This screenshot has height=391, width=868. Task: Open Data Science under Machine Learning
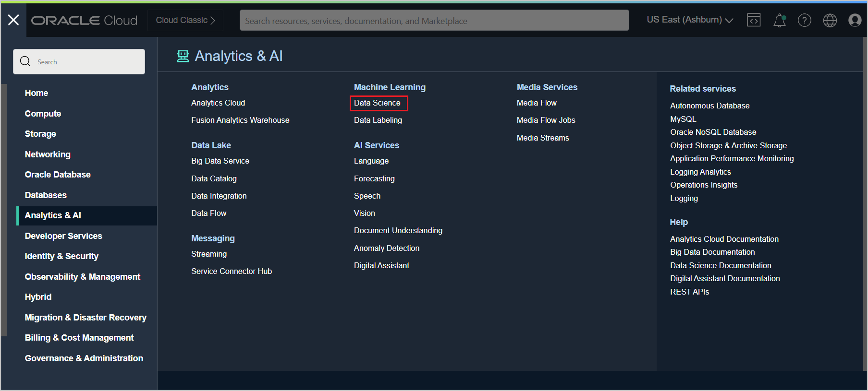point(377,103)
